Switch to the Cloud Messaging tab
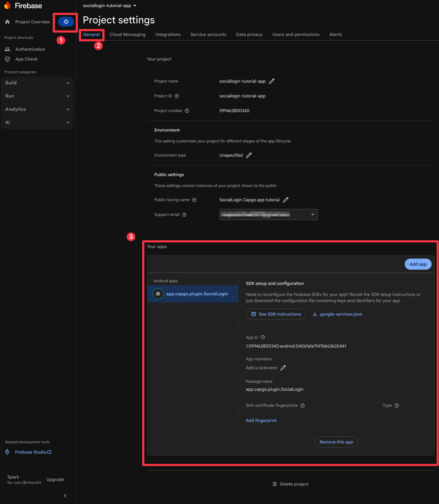 pos(127,34)
